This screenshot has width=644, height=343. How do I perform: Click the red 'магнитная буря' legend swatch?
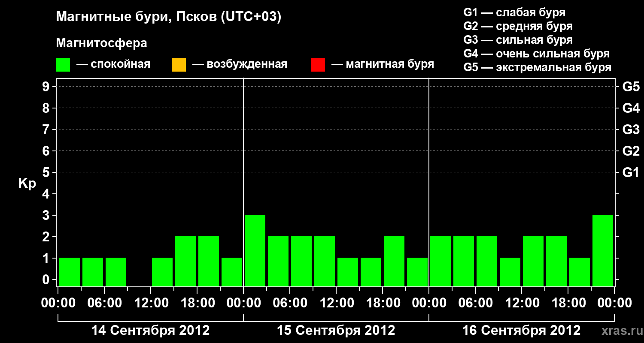point(318,65)
